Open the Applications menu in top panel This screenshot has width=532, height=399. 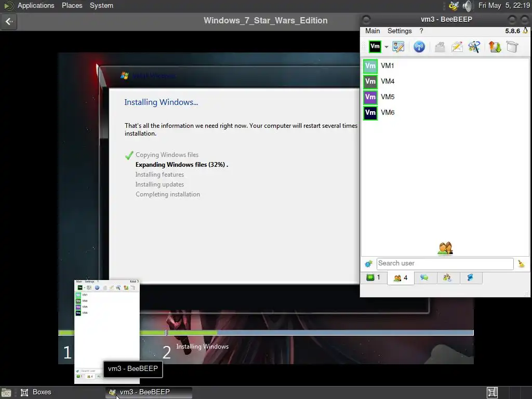click(36, 5)
